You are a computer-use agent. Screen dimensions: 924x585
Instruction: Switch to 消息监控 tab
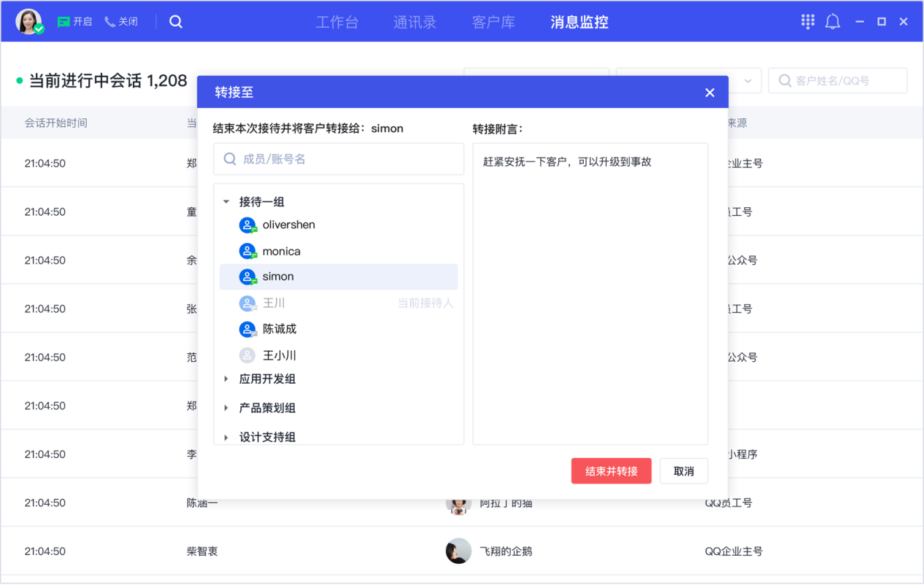(580, 22)
